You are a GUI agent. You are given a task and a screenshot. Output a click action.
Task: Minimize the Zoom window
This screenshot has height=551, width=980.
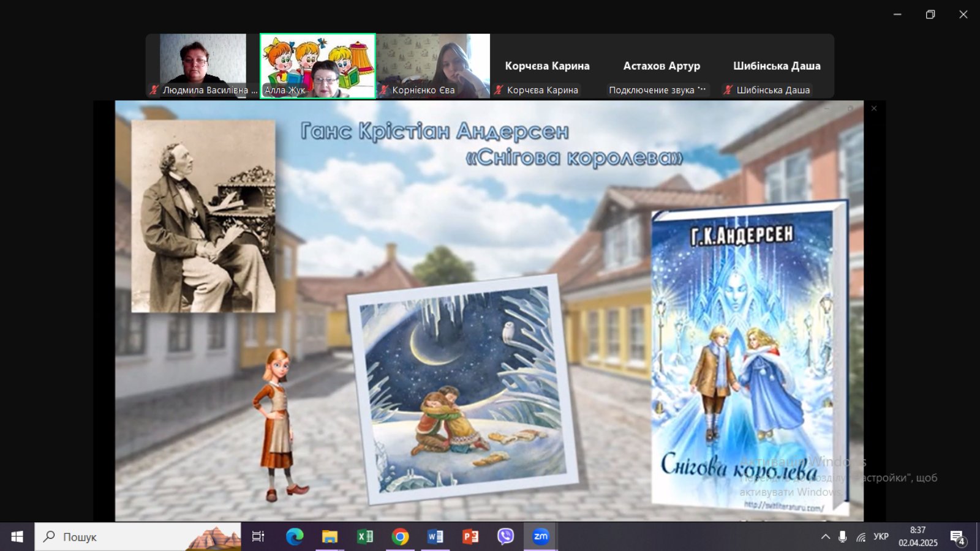click(897, 14)
